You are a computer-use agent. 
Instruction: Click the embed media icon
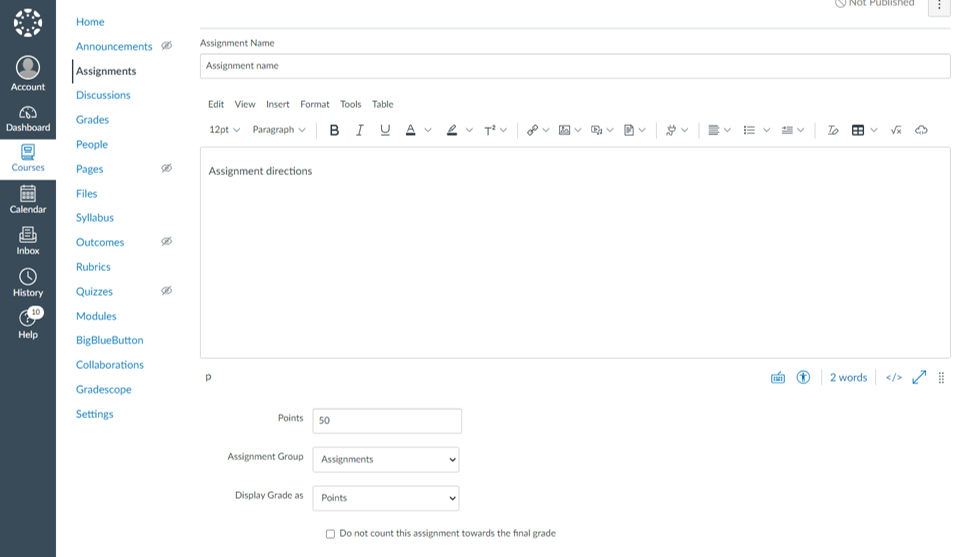[x=596, y=130]
